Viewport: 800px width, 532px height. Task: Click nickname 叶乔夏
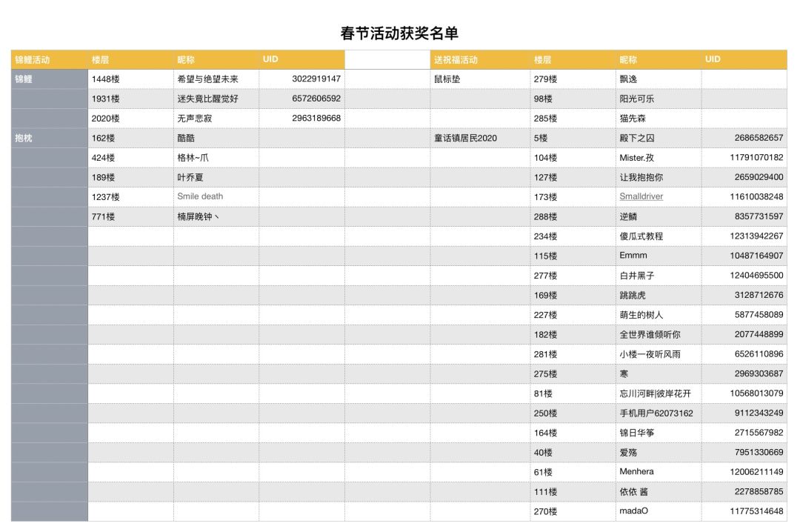190,177
